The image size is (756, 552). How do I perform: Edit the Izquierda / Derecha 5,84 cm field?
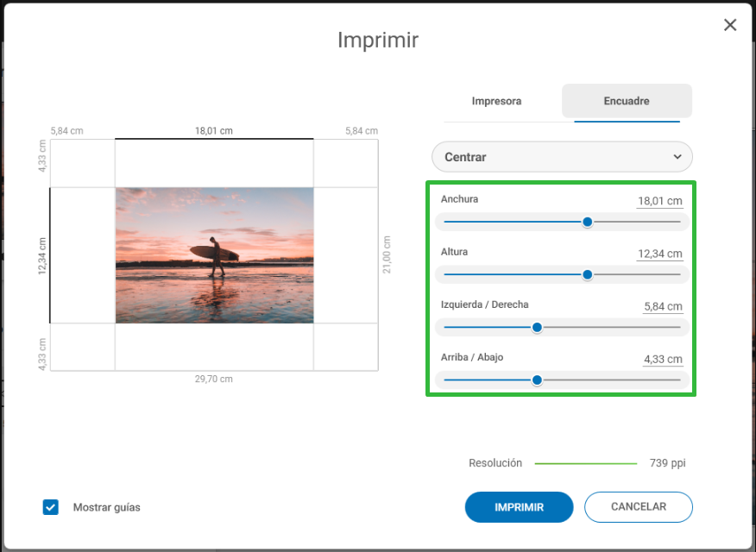[663, 306]
